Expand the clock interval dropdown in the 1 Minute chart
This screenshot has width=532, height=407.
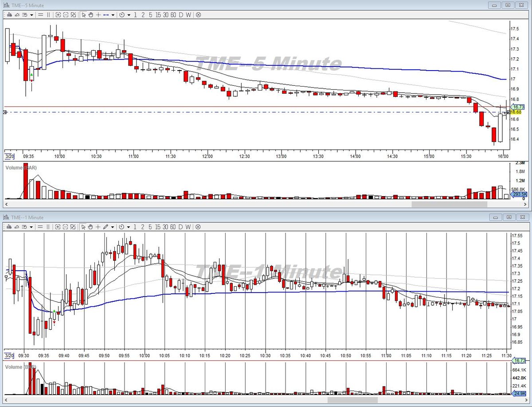tap(129, 227)
